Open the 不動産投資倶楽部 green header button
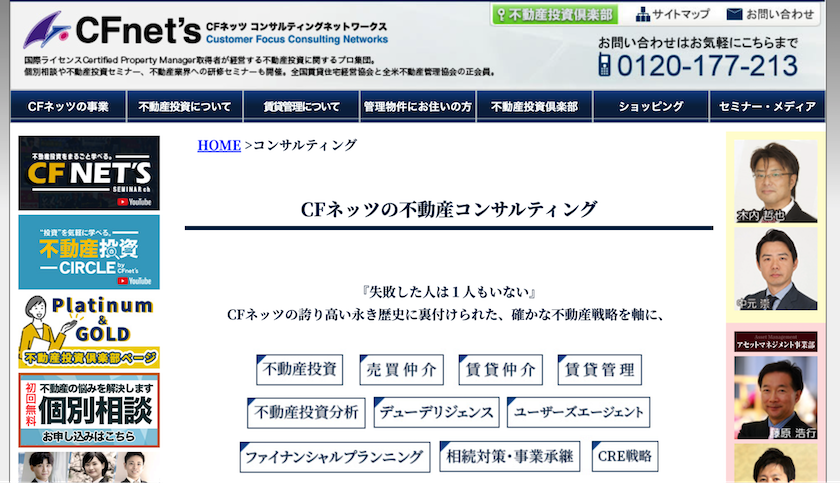The image size is (840, 483). 556,15
